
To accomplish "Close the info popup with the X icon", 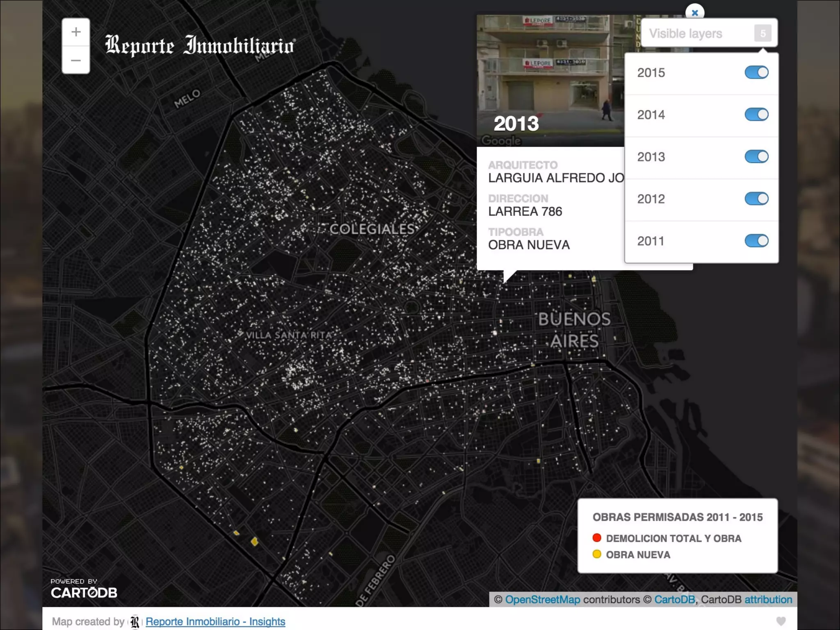I will tap(695, 13).
